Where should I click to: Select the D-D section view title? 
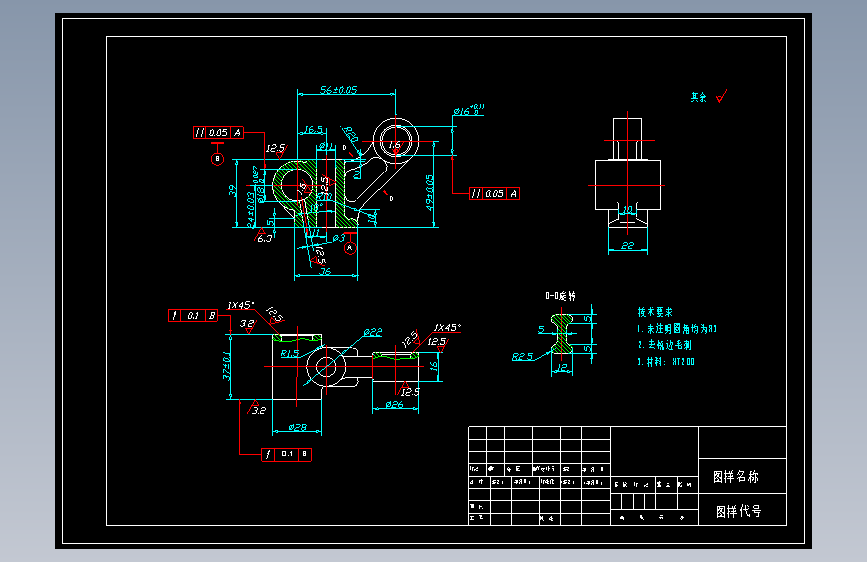coord(560,296)
